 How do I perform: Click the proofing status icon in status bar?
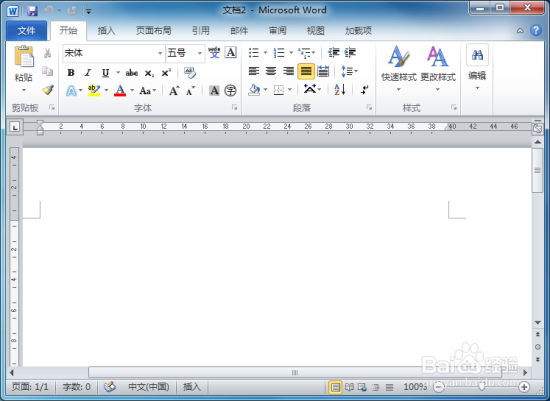pos(110,387)
